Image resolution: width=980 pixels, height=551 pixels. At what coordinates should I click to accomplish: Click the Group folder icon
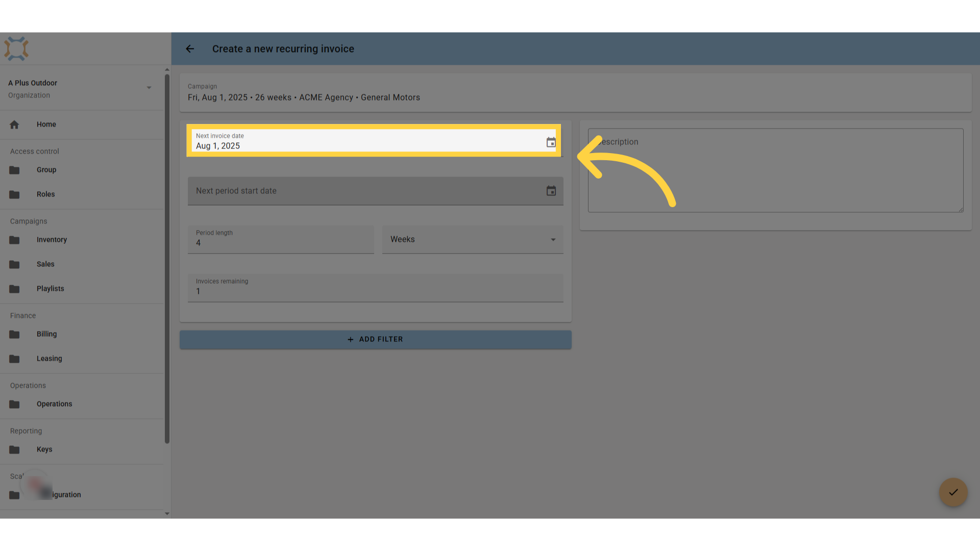pos(14,170)
